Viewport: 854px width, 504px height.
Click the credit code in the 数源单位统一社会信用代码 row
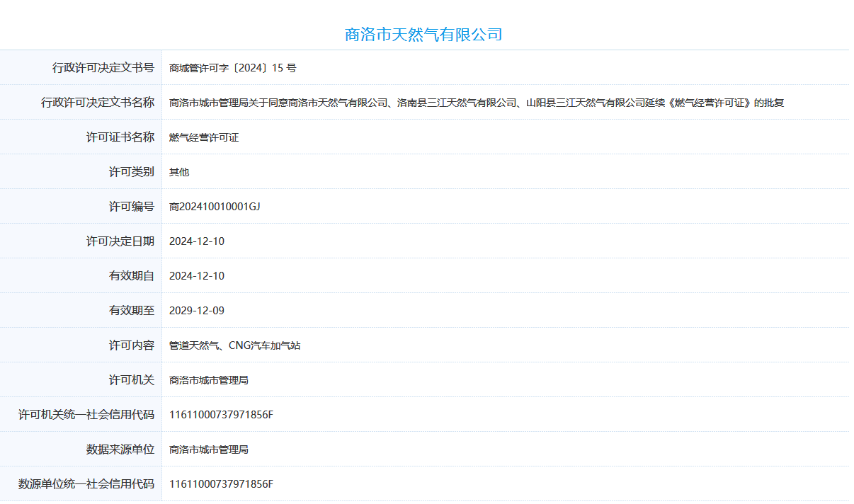[x=221, y=484]
